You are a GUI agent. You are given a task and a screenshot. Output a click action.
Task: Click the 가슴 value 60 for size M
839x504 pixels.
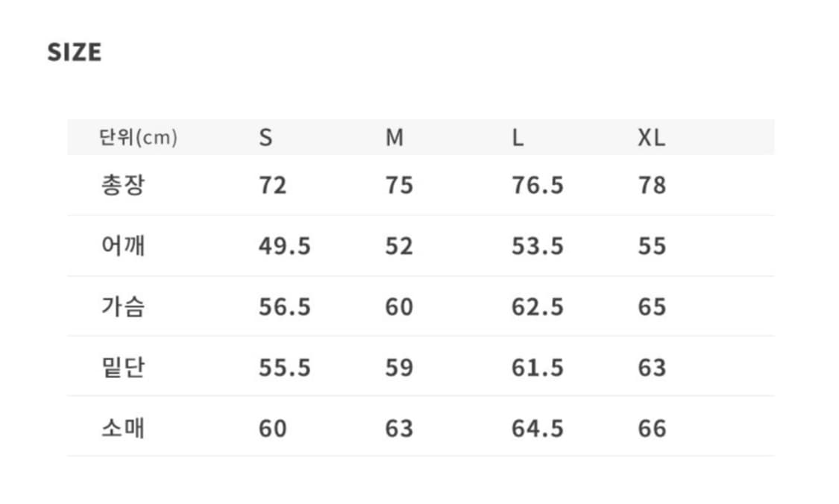[399, 306]
